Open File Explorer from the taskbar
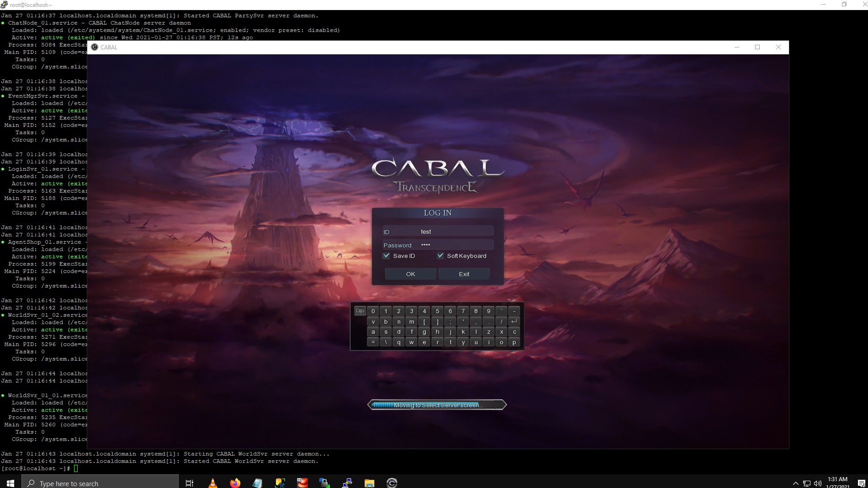Screen dimensions: 868x488 tap(369, 483)
